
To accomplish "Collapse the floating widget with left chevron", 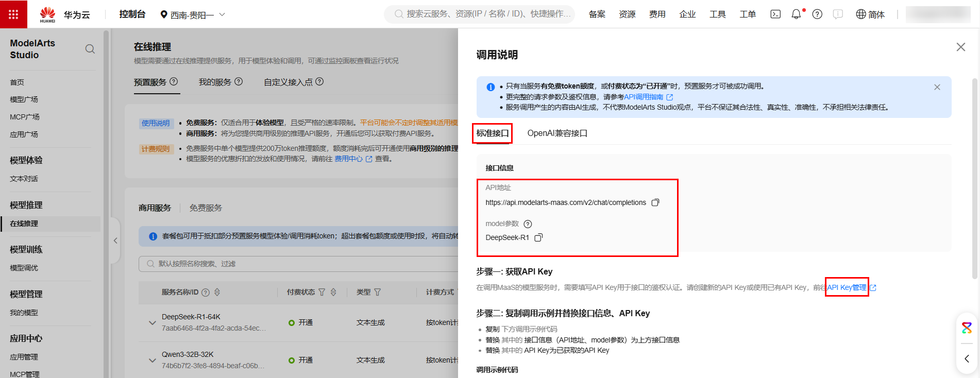I will point(967,358).
